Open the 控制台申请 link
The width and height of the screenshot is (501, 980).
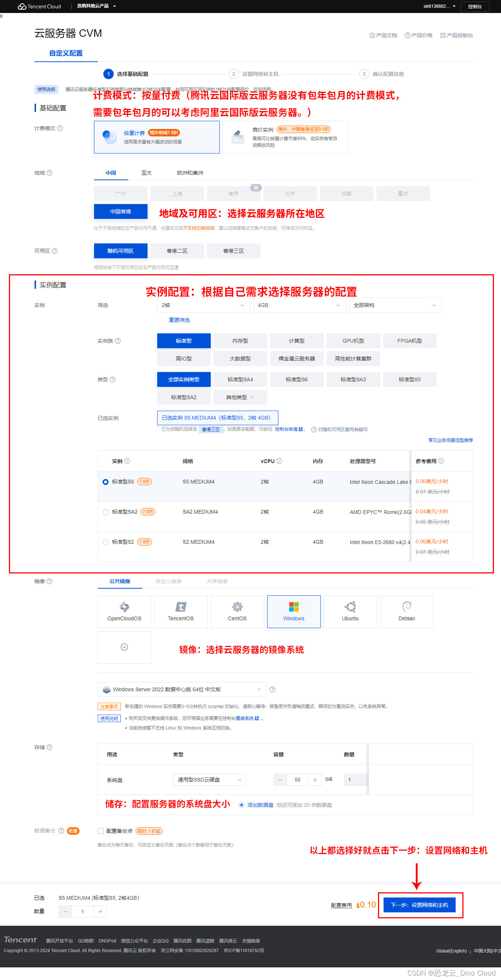[x=288, y=430]
